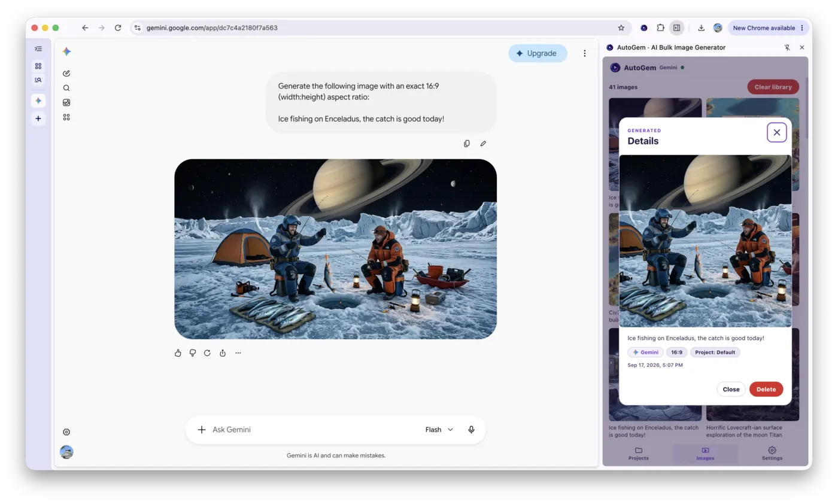838x504 pixels.
Task: Open Gemini settings gear at bottom left
Action: click(66, 432)
